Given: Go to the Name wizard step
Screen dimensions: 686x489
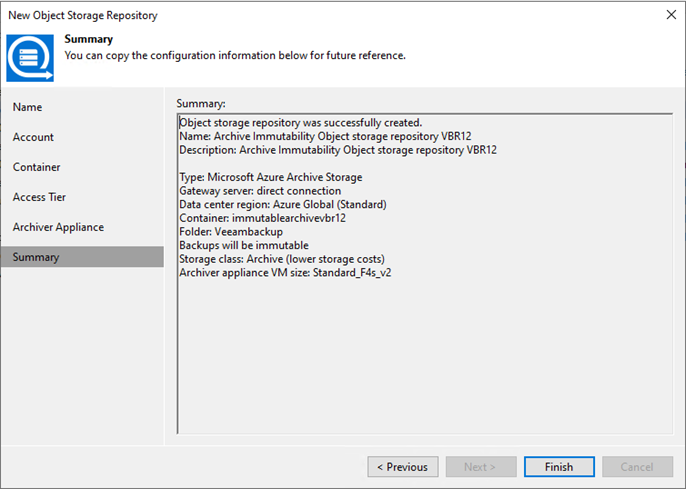Looking at the screenshot, I should pos(28,107).
